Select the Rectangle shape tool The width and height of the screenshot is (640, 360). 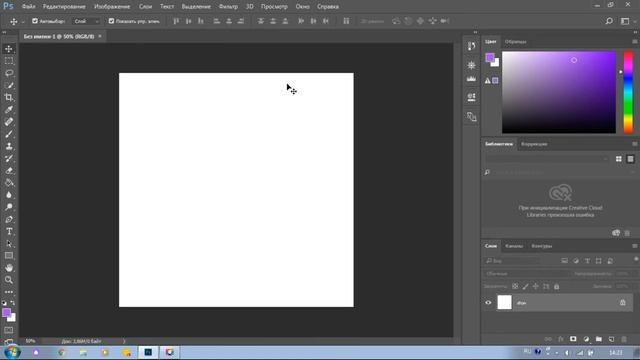coord(9,256)
